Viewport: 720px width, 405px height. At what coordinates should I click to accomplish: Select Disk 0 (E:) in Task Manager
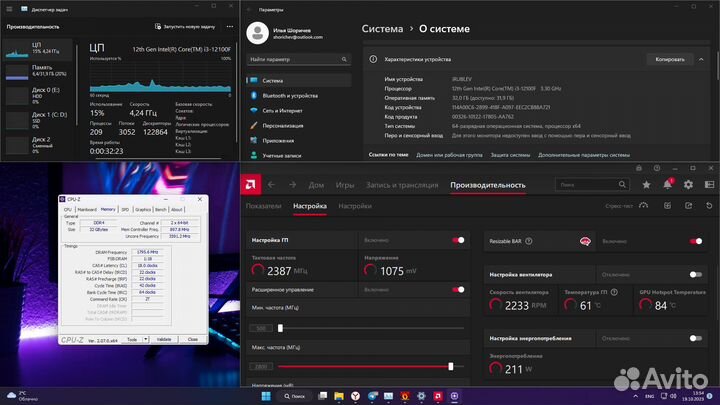click(38, 96)
